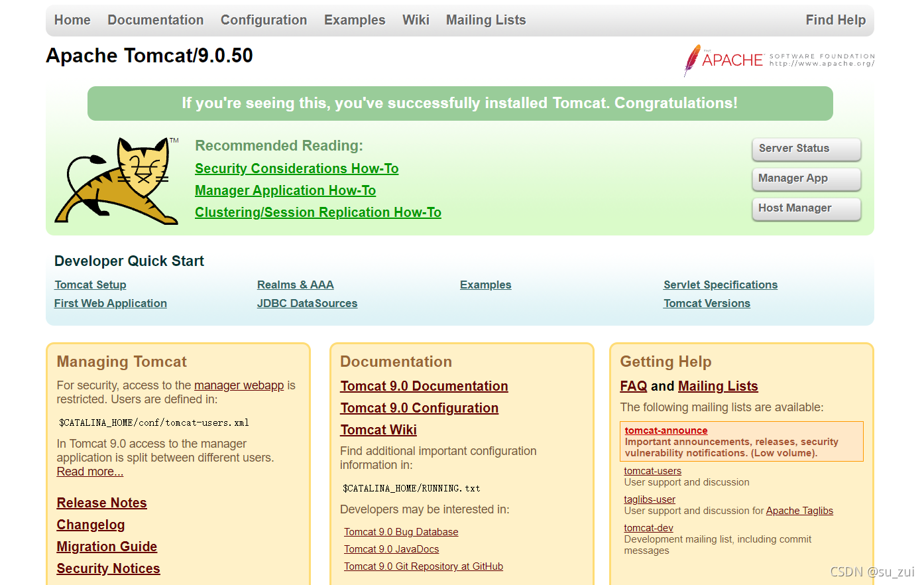Open the tomcat-dev mailing list link
Screen dimensions: 924x585
649,528
